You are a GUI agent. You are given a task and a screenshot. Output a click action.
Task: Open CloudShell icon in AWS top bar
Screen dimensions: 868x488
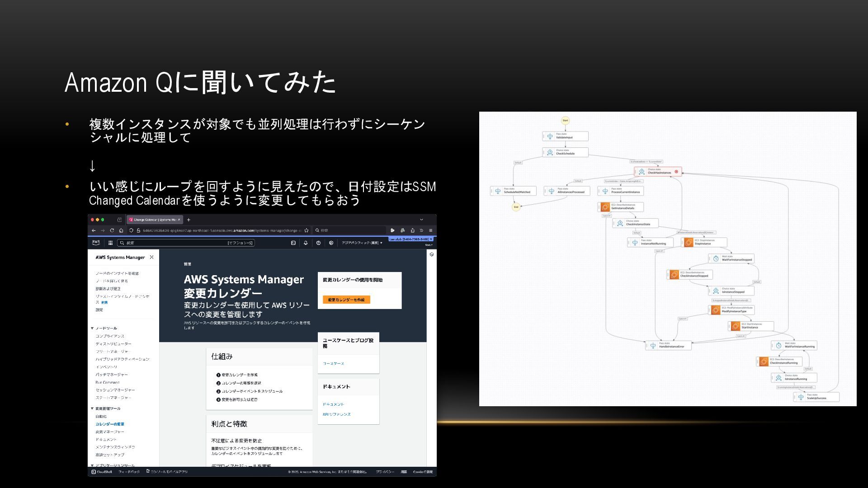click(293, 243)
